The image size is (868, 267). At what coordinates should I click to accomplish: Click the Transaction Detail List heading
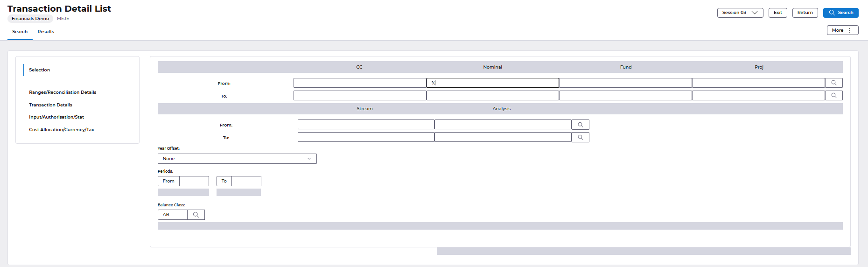click(59, 8)
